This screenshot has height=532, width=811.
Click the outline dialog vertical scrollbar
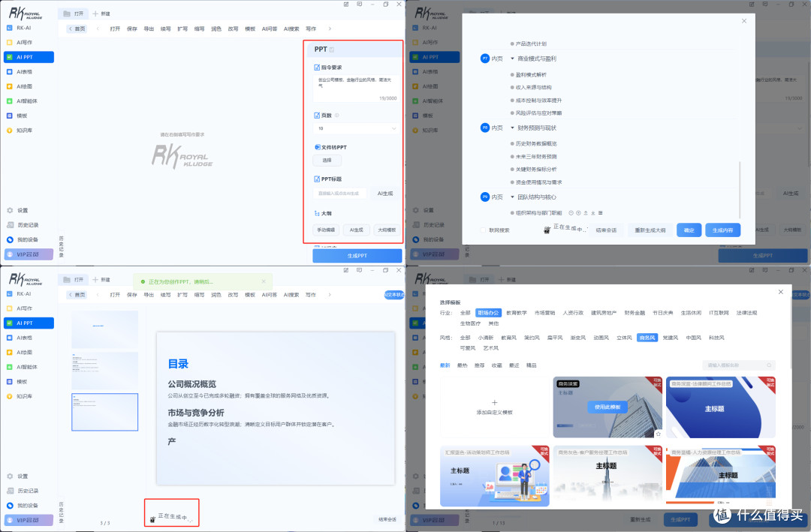tap(740, 189)
